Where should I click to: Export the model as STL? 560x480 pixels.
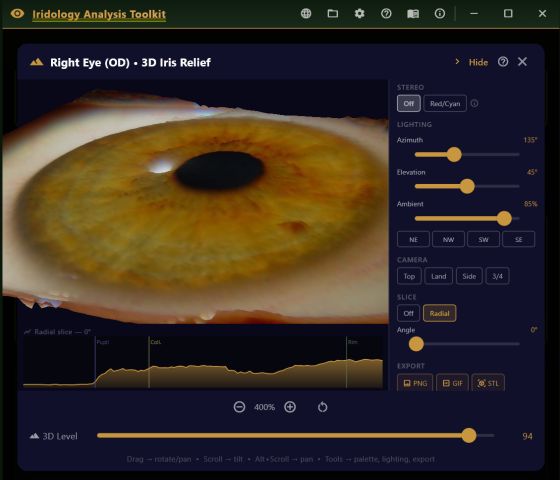[488, 383]
